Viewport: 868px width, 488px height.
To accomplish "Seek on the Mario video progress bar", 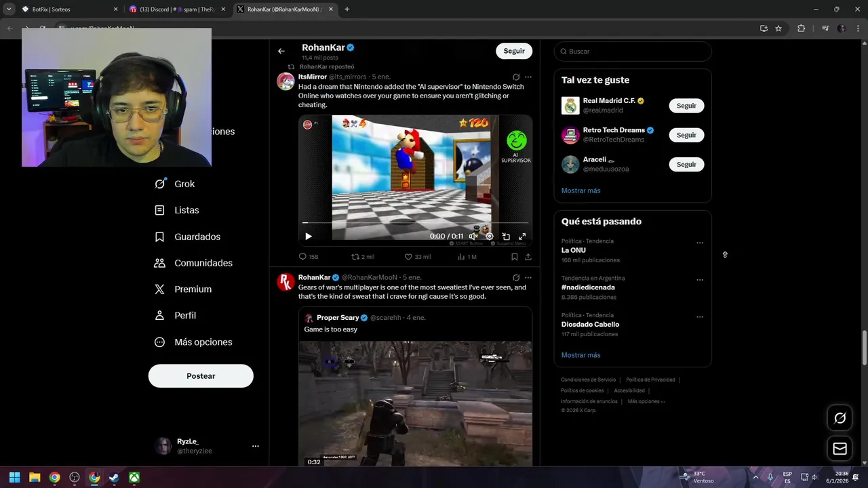I will pos(415,222).
